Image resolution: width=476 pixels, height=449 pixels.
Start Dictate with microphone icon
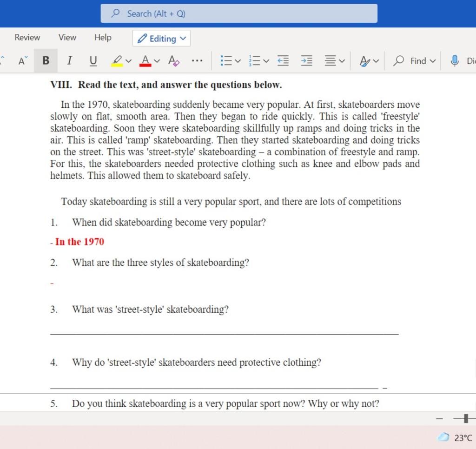point(455,61)
